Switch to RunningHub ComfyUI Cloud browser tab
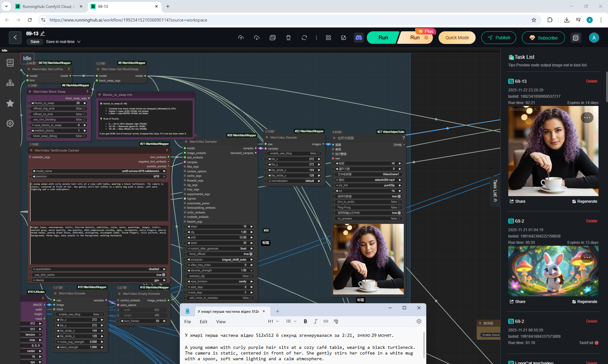This screenshot has height=364, width=608. pos(48,6)
